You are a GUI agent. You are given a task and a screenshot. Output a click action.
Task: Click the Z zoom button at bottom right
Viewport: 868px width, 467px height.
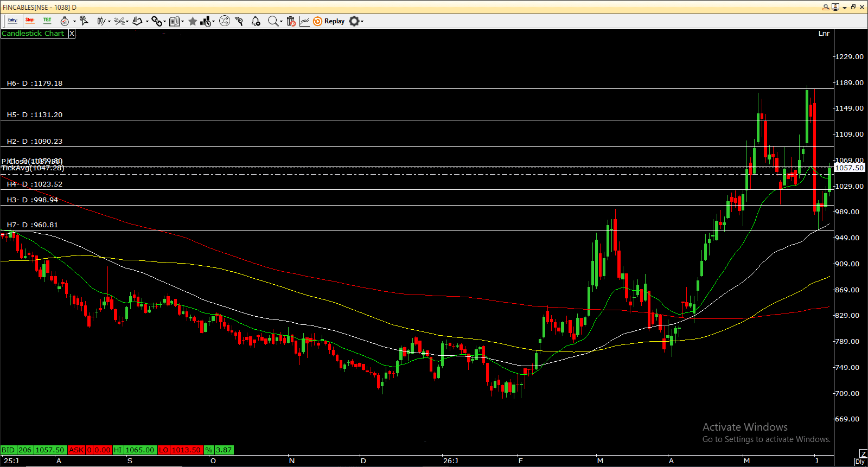click(863, 454)
